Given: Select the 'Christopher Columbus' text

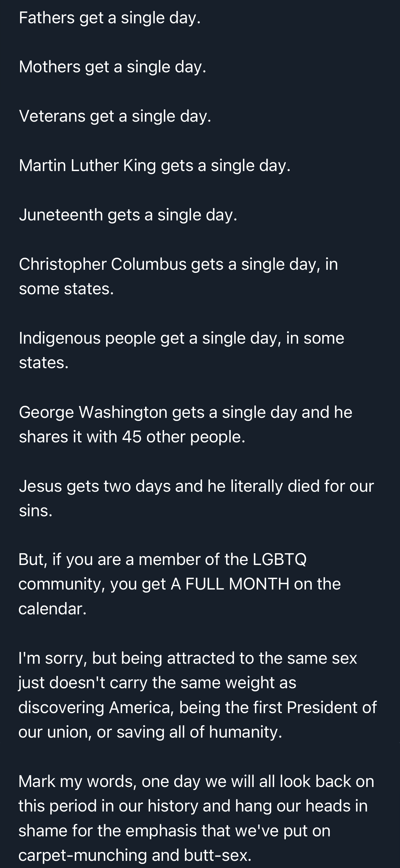Looking at the screenshot, I should [103, 264].
